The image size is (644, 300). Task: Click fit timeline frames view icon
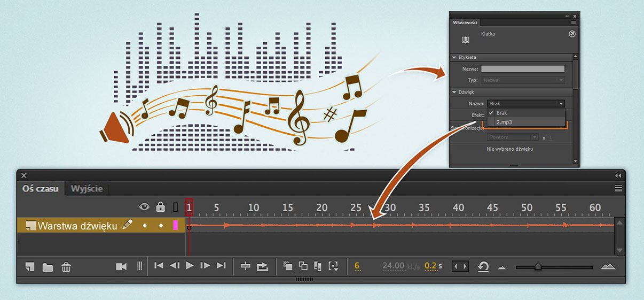tap(460, 266)
